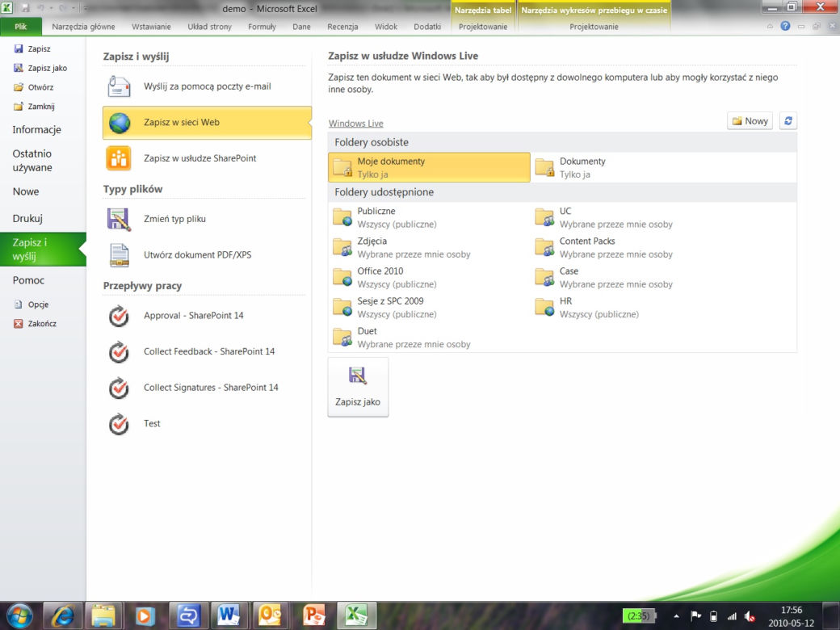
Task: Select the Office 2010 folder
Action: pos(429,278)
